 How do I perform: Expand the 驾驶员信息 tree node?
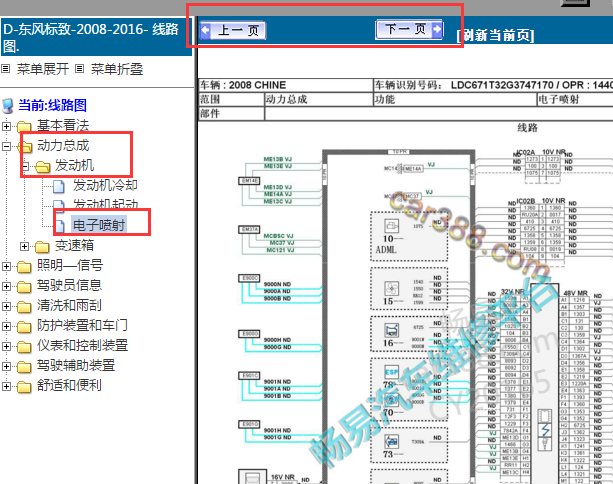coord(6,286)
